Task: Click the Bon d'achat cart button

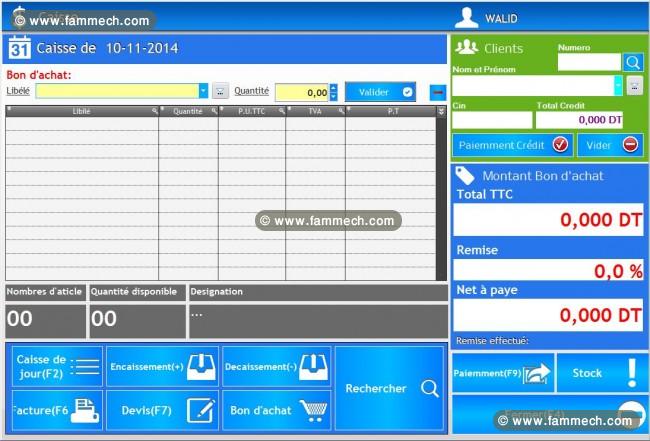Action: [276, 410]
